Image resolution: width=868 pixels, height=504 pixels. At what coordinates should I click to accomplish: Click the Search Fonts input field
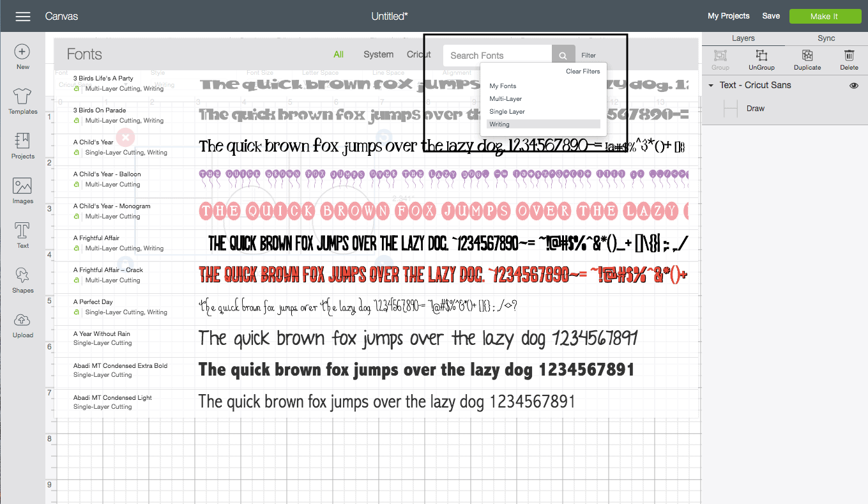coord(497,56)
